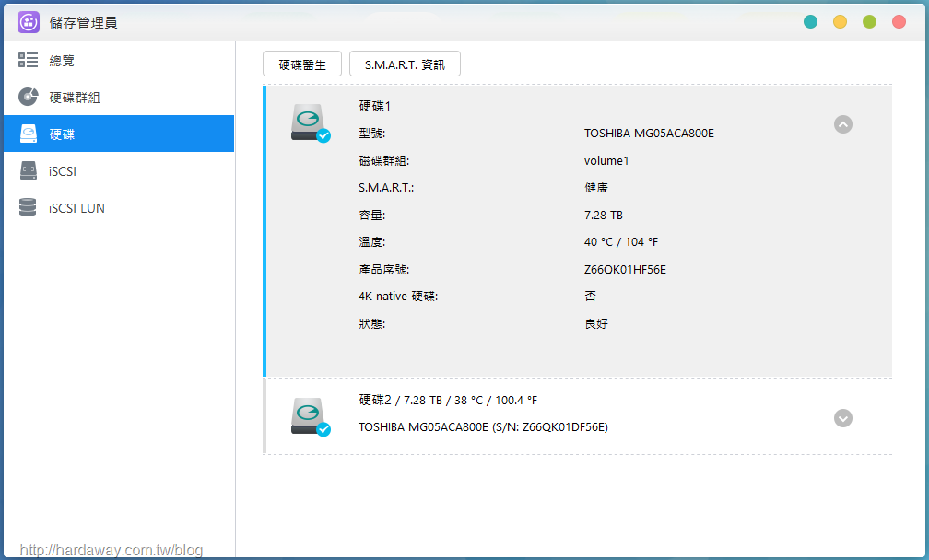This screenshot has height=560, width=929.
Task: Open S.M.A.R.T. 資訊 information
Action: coord(405,64)
